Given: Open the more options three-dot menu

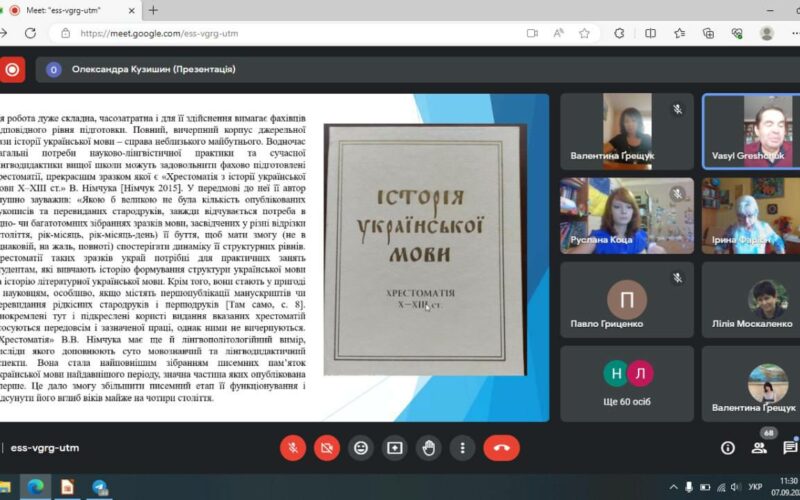Looking at the screenshot, I should [x=463, y=448].
